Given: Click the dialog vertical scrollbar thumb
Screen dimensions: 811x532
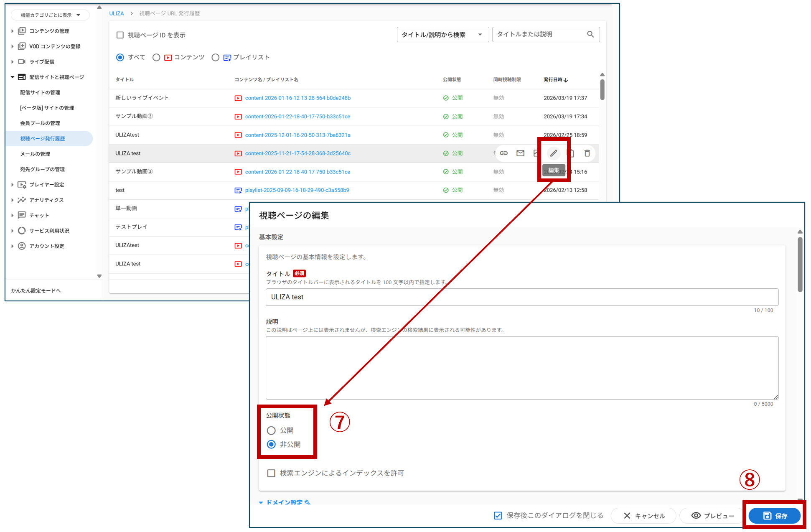Looking at the screenshot, I should tap(800, 264).
